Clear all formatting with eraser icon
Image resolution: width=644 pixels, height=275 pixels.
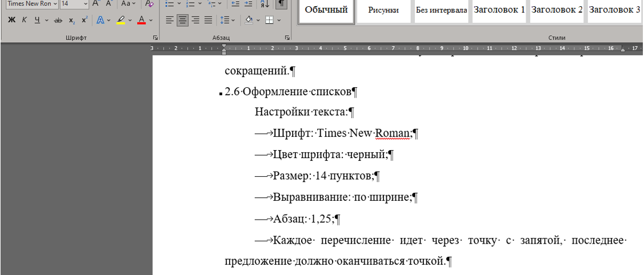click(149, 4)
